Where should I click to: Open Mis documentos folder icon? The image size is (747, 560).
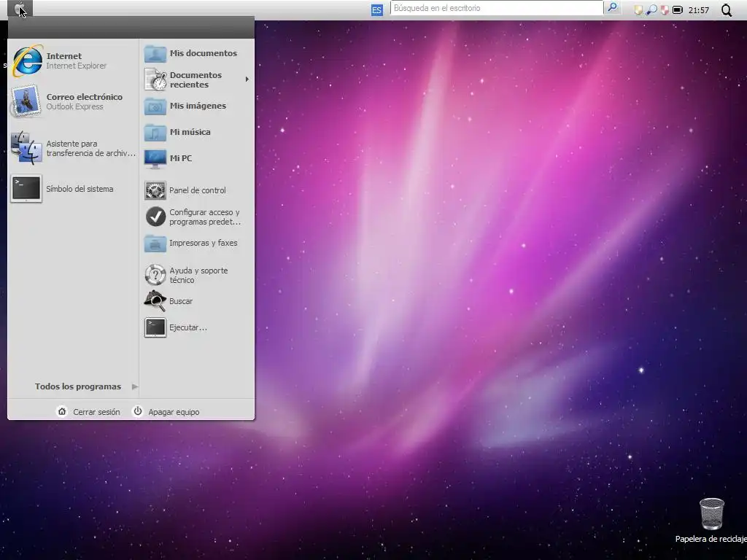[x=155, y=54]
